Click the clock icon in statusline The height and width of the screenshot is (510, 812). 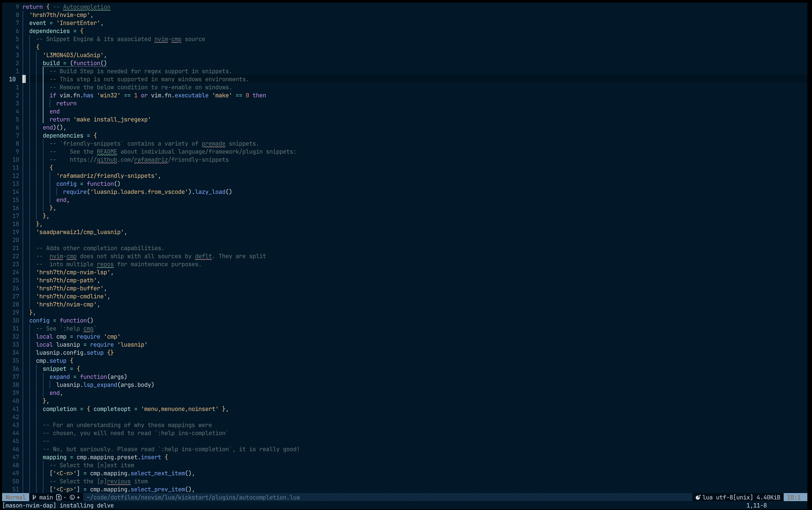pyautogui.click(x=72, y=497)
